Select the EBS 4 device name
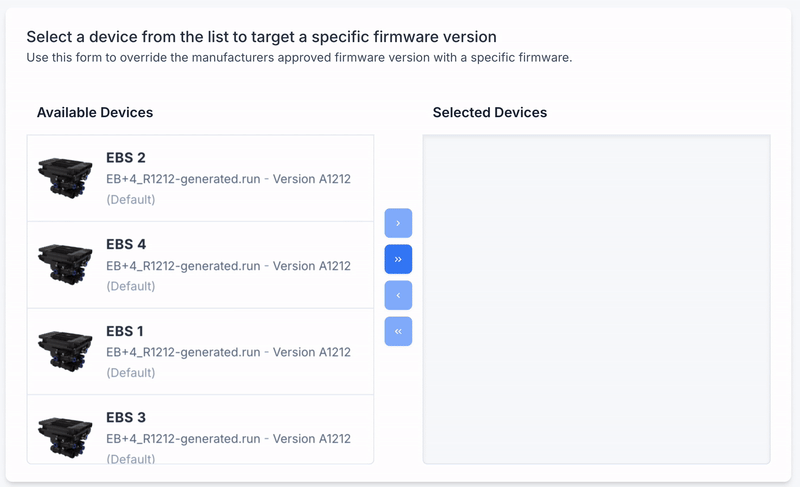The width and height of the screenshot is (800, 487). pos(126,245)
